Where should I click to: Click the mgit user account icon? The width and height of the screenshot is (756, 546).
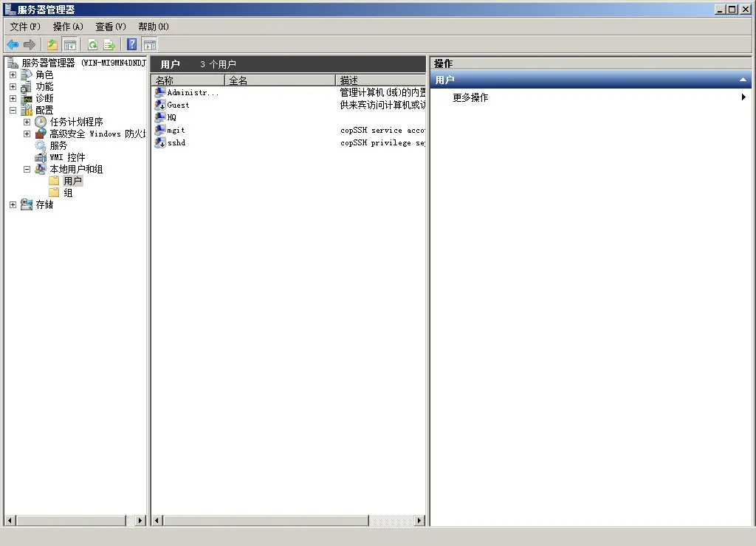[x=159, y=130]
